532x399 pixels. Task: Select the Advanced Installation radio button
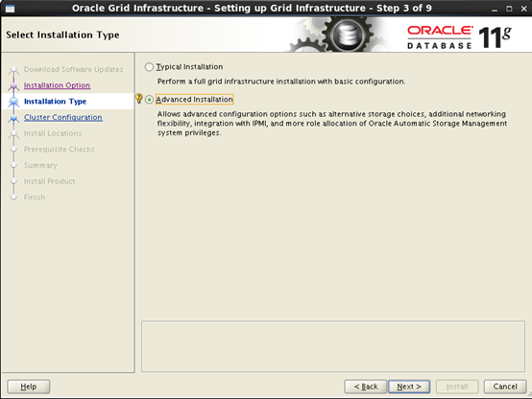coord(149,100)
